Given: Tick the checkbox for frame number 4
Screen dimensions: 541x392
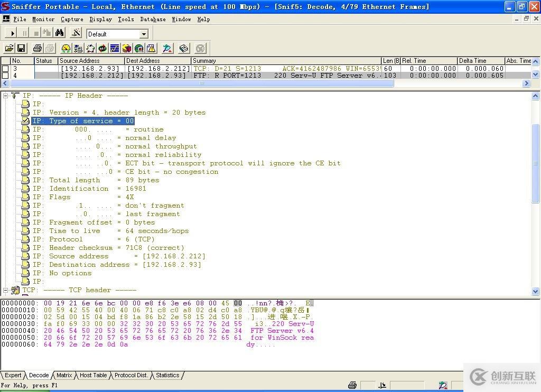Looking at the screenshot, I should pyautogui.click(x=5, y=76).
